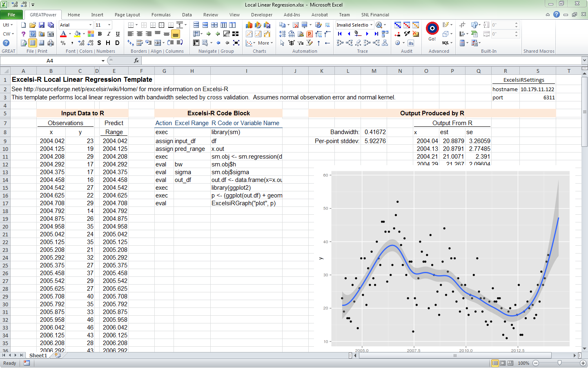Click the Save floppy disk icon
588x368 pixels.
tap(42, 25)
